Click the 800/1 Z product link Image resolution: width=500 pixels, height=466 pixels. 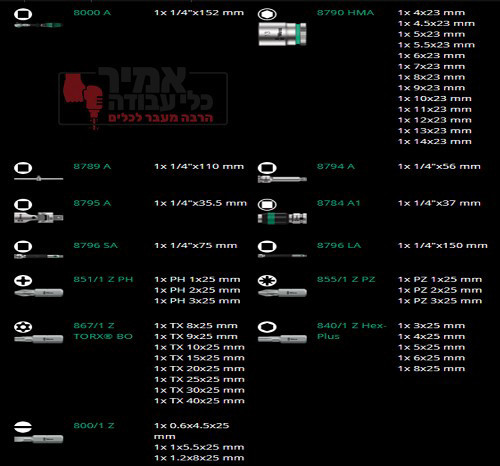pos(94,426)
